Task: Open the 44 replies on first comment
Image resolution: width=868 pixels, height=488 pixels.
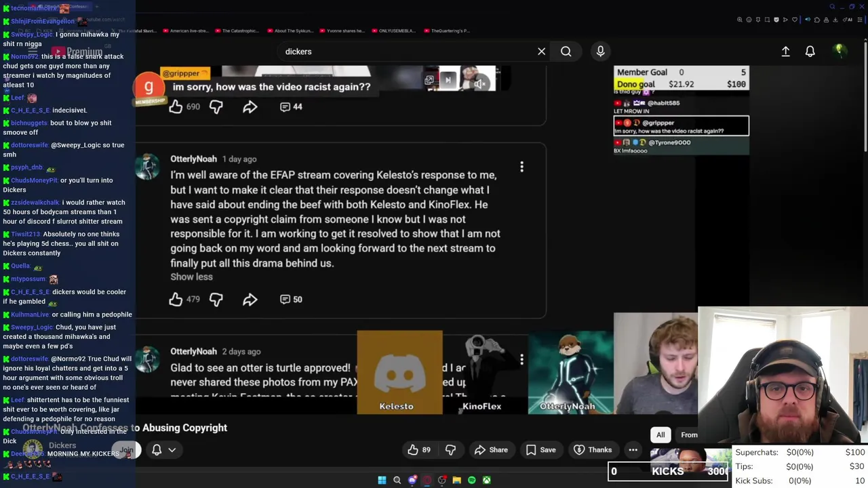Action: (291, 106)
